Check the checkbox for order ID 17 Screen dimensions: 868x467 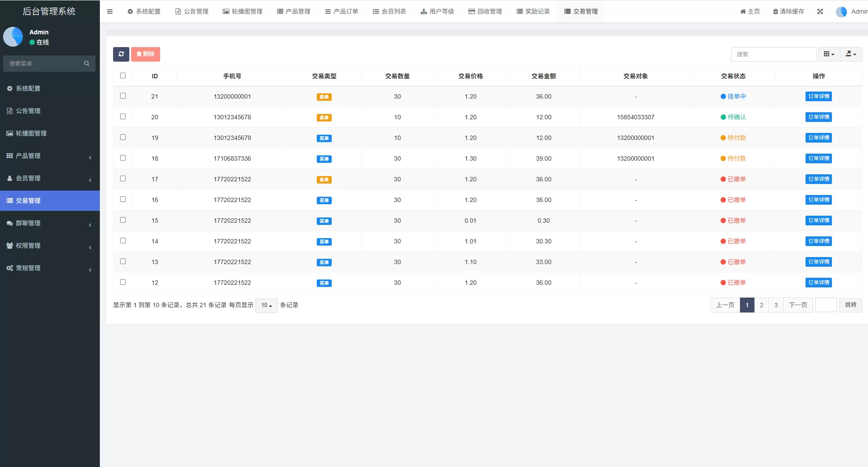pos(123,179)
